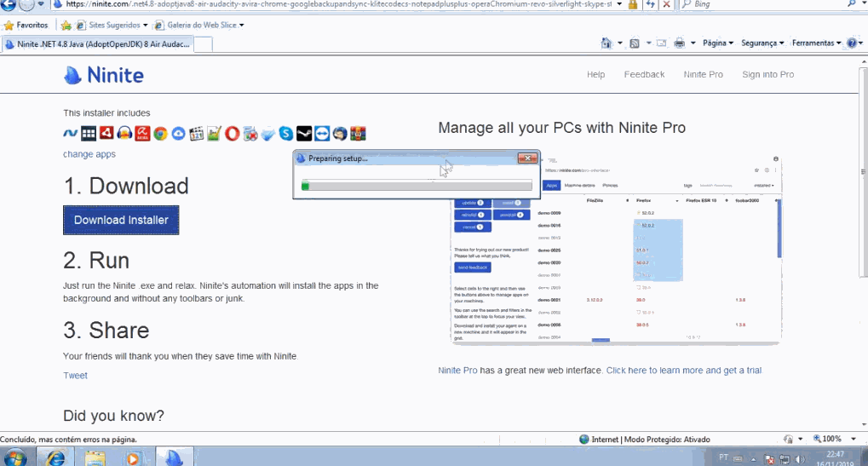Click the blue Help question mark icon
This screenshot has height=466, width=868.
coord(852,43)
